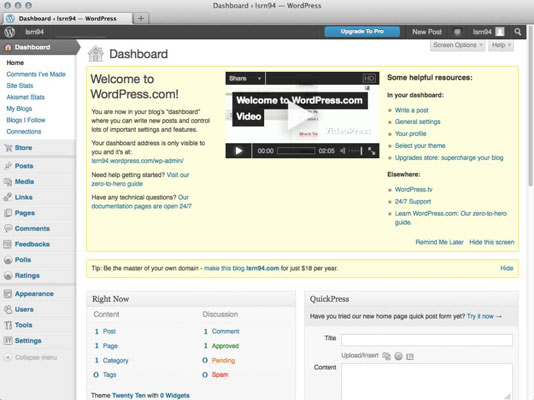
Task: Click the Pages icon in sidebar
Action: pyautogui.click(x=8, y=213)
